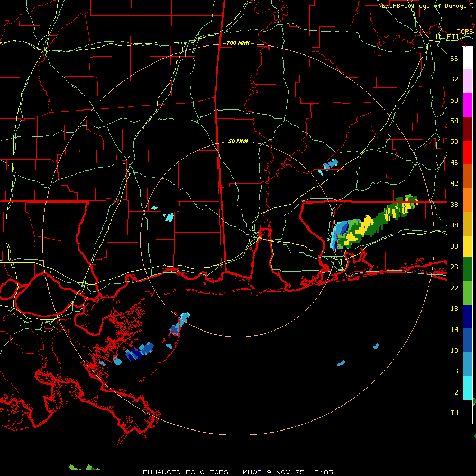Screen dimensions: 476x476
Task: Click the bright red legend segment
Action: pos(467,152)
